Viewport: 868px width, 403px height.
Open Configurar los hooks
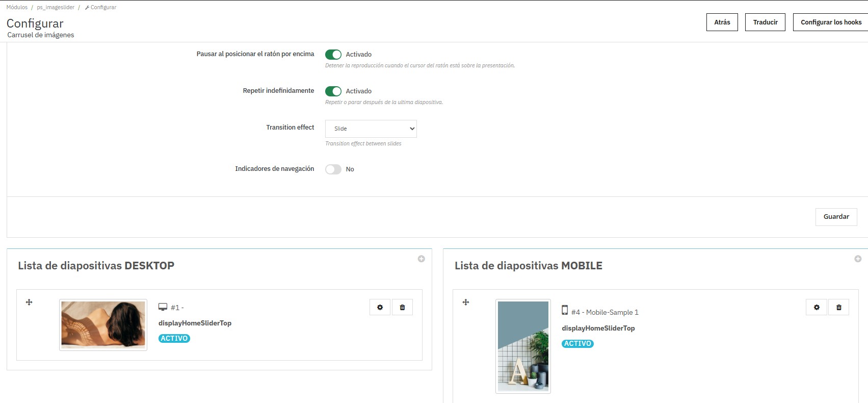click(x=830, y=22)
